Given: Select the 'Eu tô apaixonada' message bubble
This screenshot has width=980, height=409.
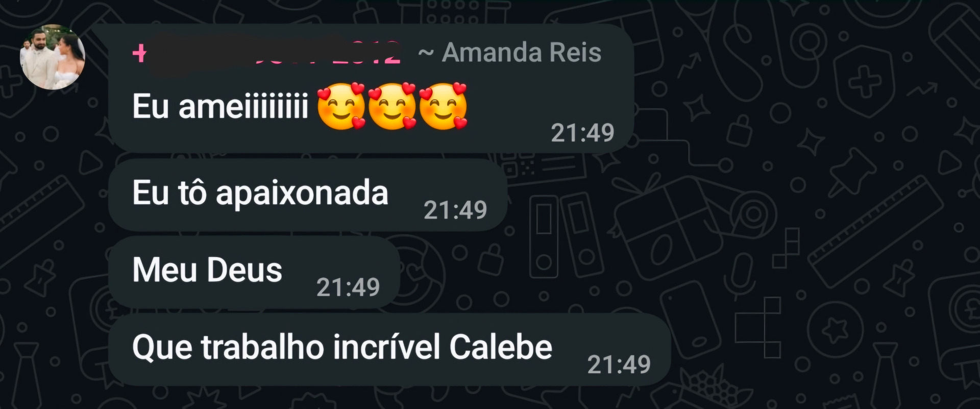Looking at the screenshot, I should tap(308, 195).
